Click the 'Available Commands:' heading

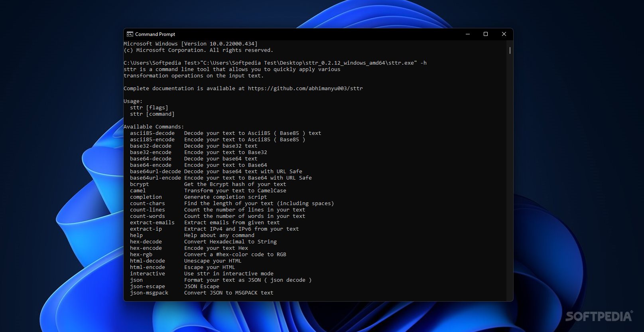[x=154, y=127]
